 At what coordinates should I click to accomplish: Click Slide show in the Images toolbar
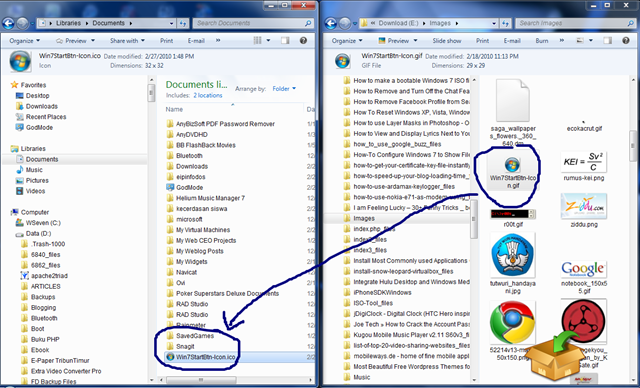point(447,41)
